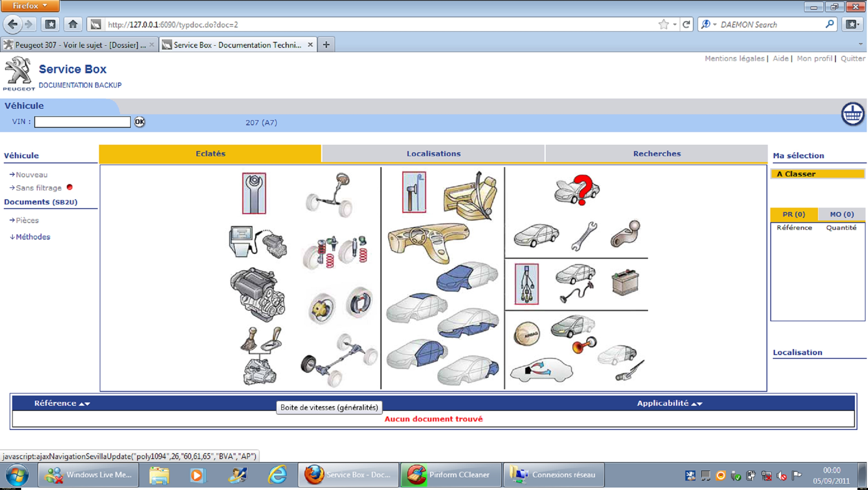Reload the current page
868x490 pixels.
point(686,24)
